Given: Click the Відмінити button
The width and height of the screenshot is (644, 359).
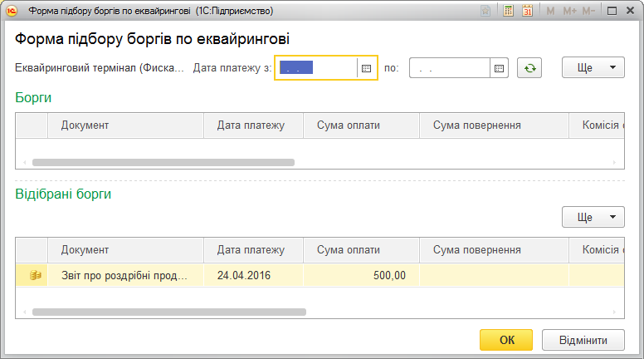Looking at the screenshot, I should (583, 340).
